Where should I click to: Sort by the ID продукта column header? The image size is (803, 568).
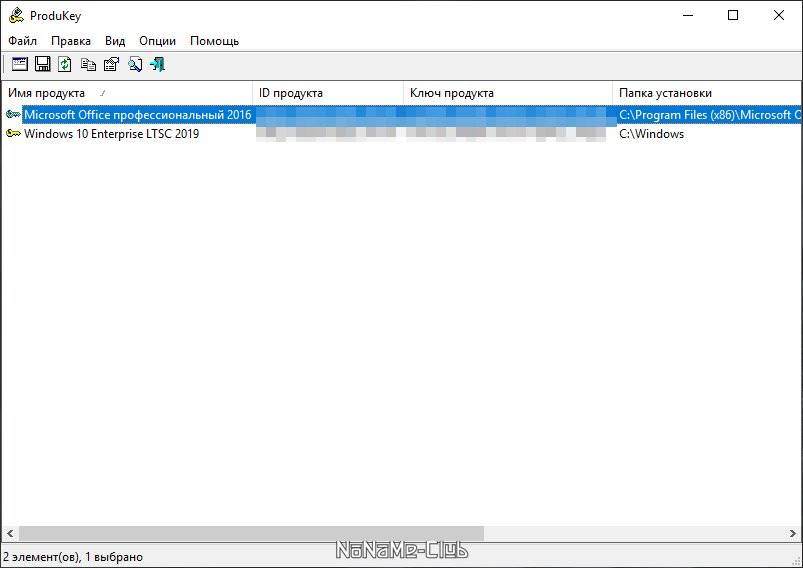[x=328, y=93]
